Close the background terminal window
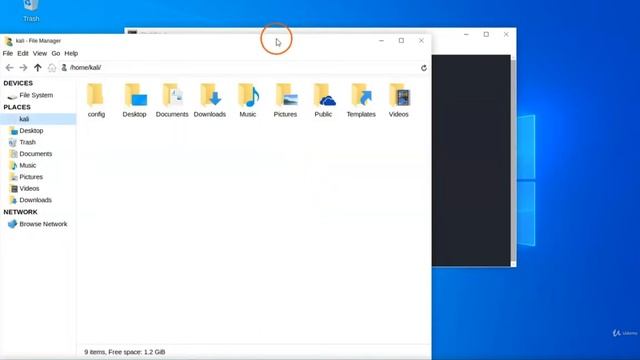The height and width of the screenshot is (360, 640). (x=506, y=35)
